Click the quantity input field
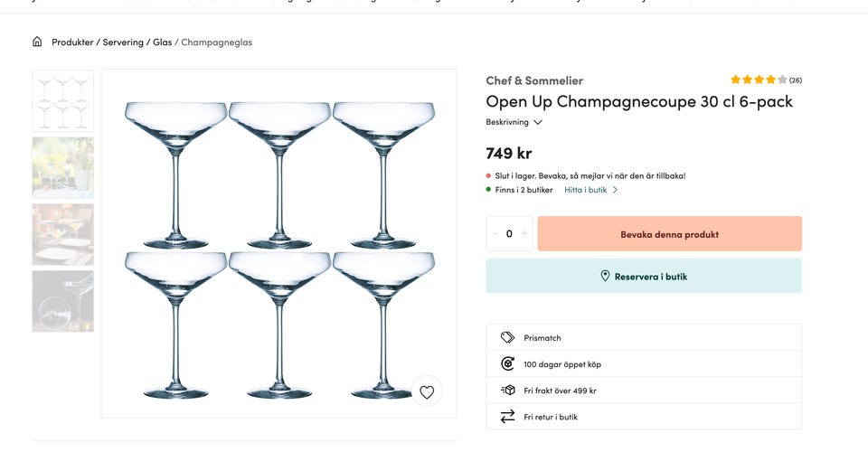 pyautogui.click(x=510, y=234)
